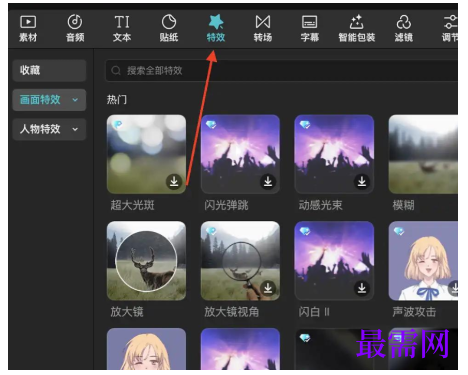Download the 闪光弹跳 effect
Image resolution: width=468 pixels, height=375 pixels.
coord(268,182)
